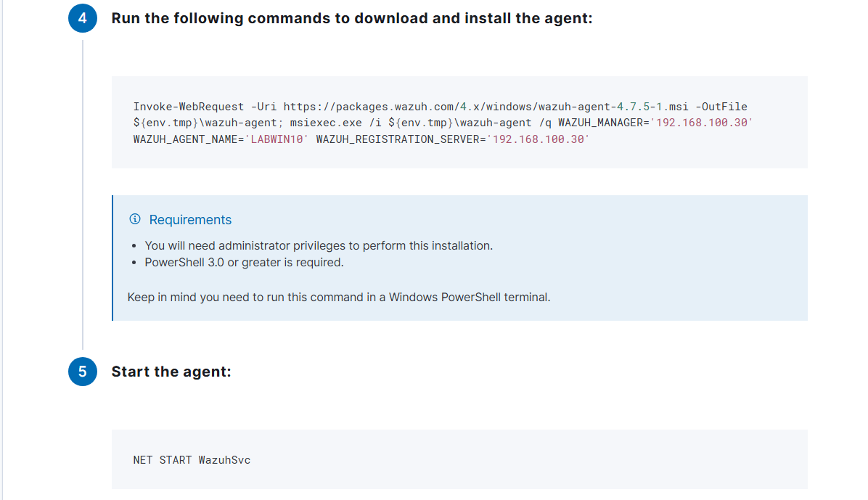Image resolution: width=868 pixels, height=500 pixels.
Task: Click the NET START WazuhSvc command
Action: pos(192,460)
